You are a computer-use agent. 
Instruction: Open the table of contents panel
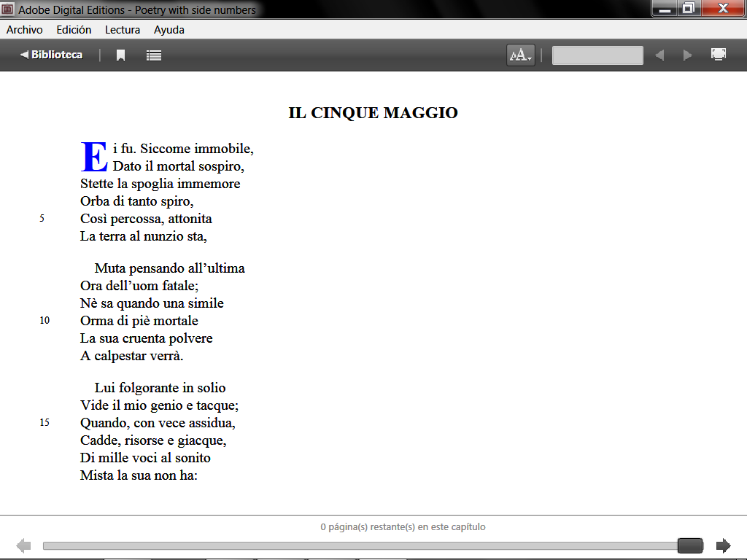[154, 55]
